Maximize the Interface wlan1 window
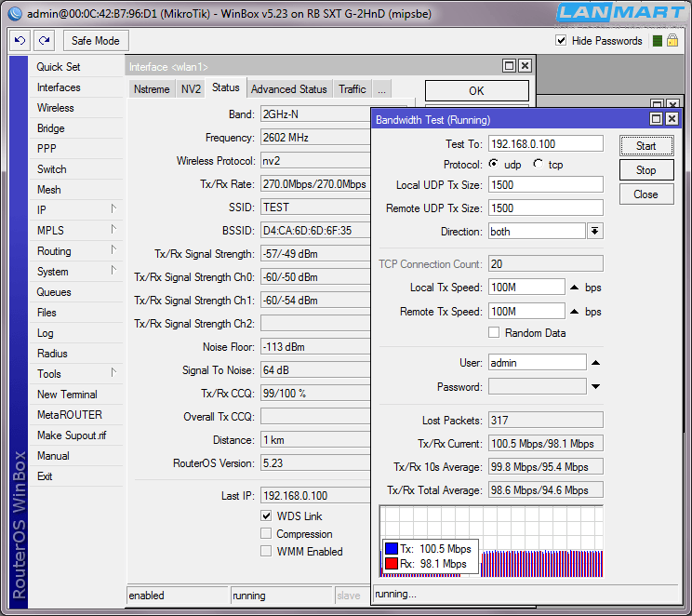The image size is (692, 616). [x=509, y=66]
